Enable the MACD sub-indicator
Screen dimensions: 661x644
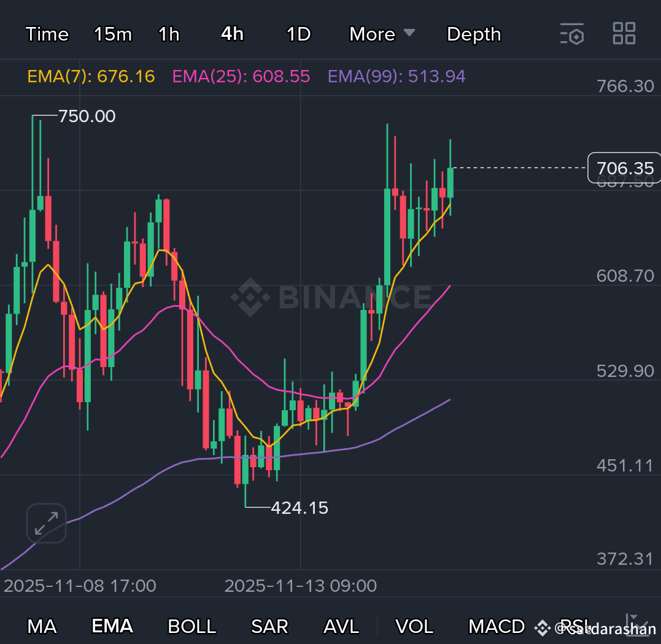point(497,626)
